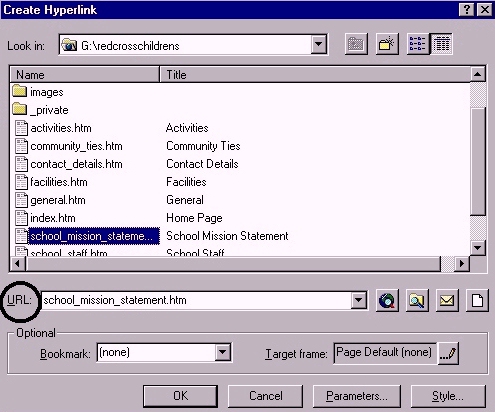
Task: Click the email hyperlink envelope icon
Action: pyautogui.click(x=447, y=301)
